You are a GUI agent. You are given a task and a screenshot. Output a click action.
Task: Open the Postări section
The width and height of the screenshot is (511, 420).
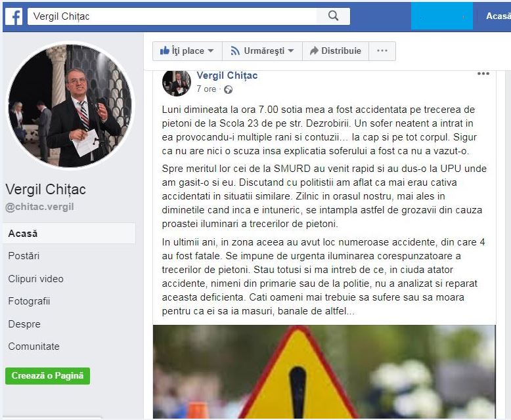(24, 256)
